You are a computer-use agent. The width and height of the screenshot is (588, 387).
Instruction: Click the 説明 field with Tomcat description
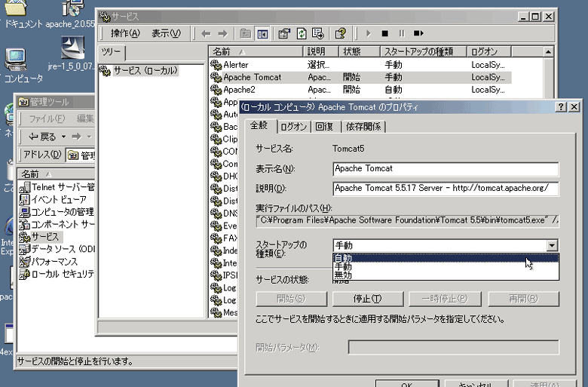pyautogui.click(x=446, y=189)
